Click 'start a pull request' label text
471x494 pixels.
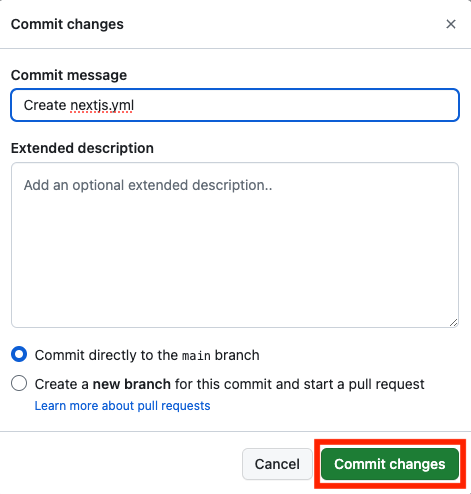click(364, 384)
